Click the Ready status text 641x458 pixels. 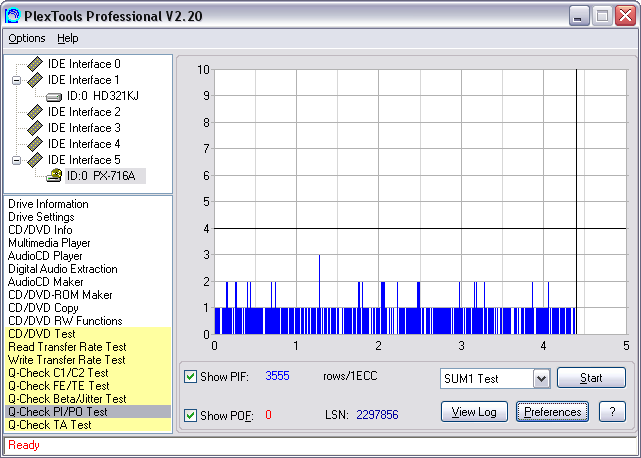click(x=24, y=445)
